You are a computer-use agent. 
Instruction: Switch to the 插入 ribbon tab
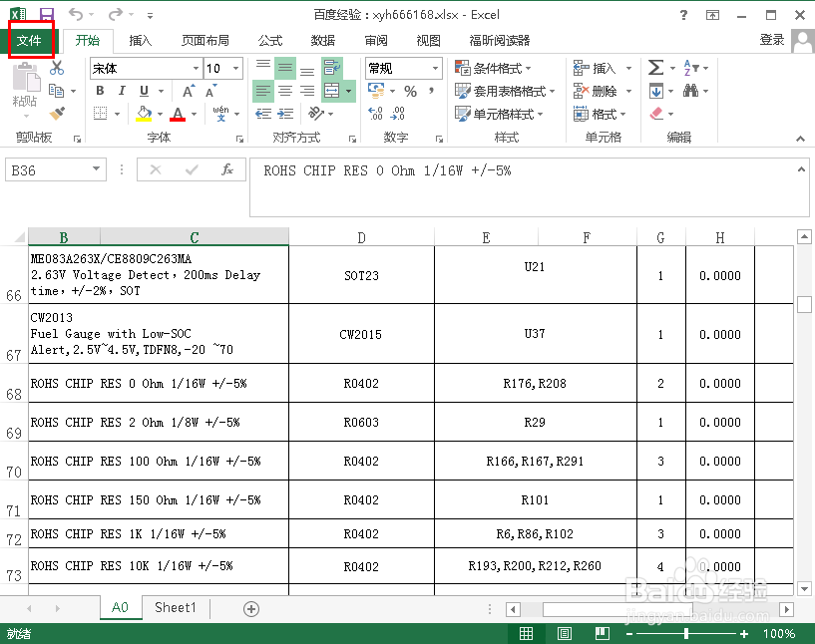tap(141, 41)
